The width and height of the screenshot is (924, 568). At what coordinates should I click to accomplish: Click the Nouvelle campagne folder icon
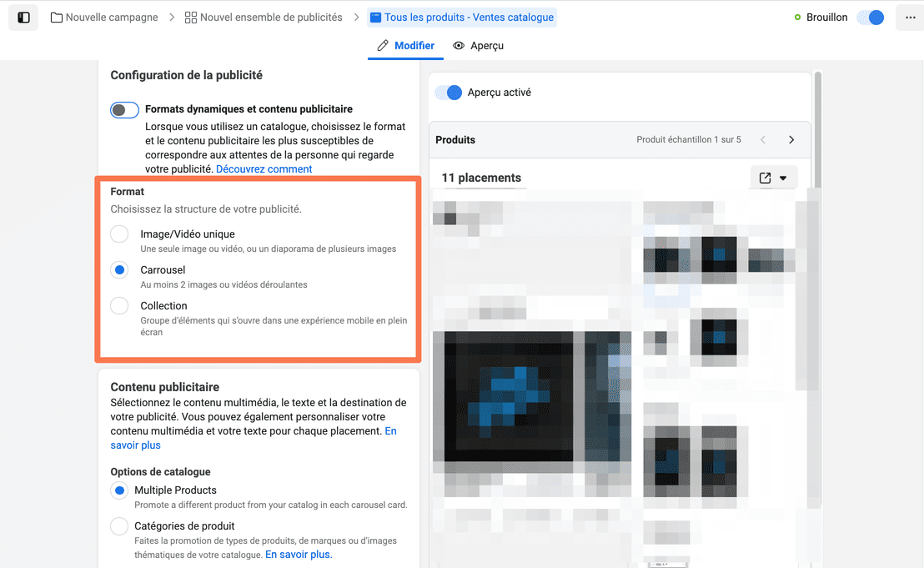click(x=57, y=18)
